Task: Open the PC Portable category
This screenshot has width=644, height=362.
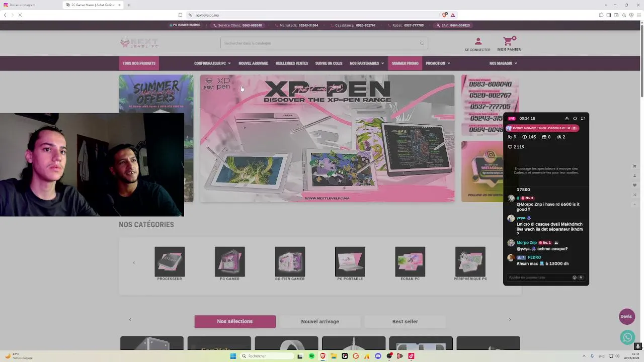Action: (x=350, y=264)
